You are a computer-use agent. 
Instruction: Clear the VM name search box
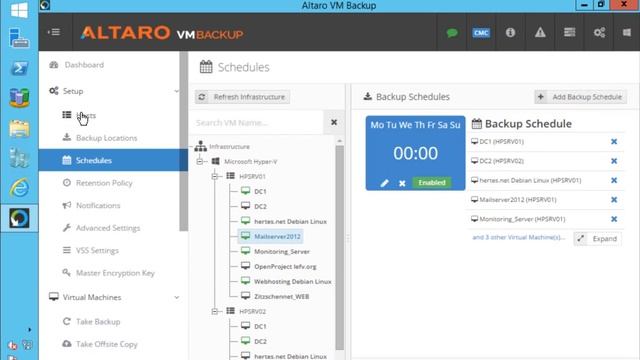[x=334, y=122]
